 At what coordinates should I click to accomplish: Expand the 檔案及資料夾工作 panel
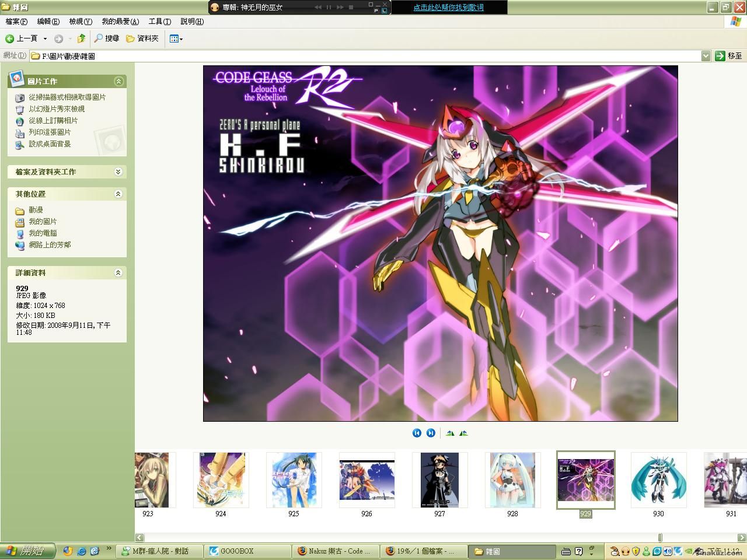[118, 171]
